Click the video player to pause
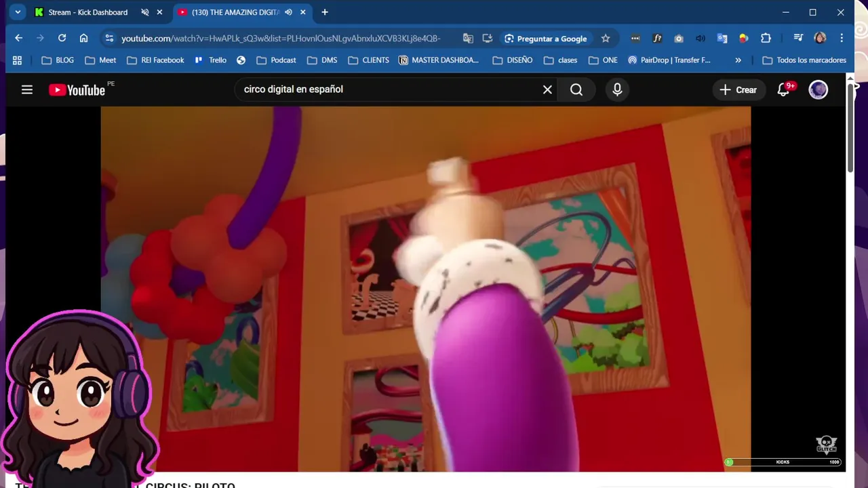The image size is (868, 488). click(426, 289)
